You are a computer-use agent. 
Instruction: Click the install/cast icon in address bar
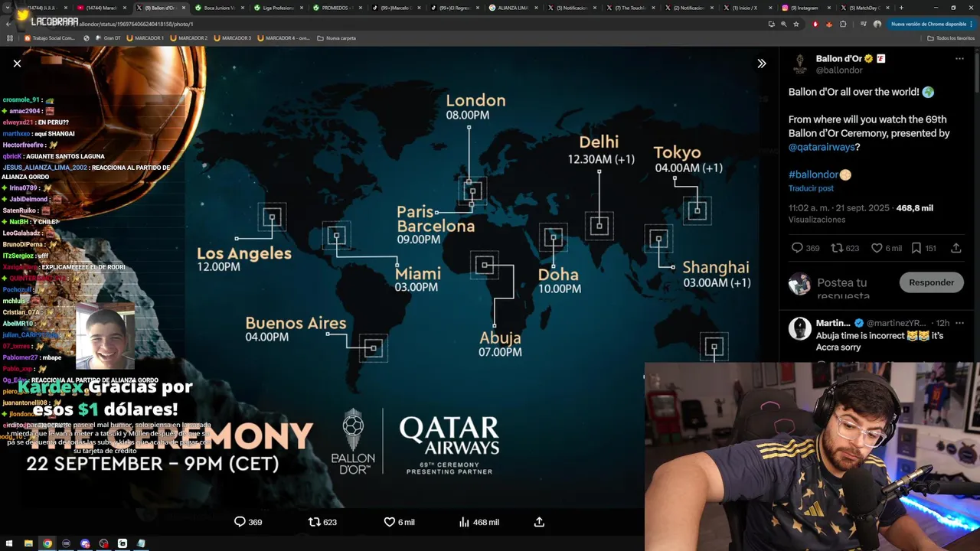pyautogui.click(x=771, y=24)
